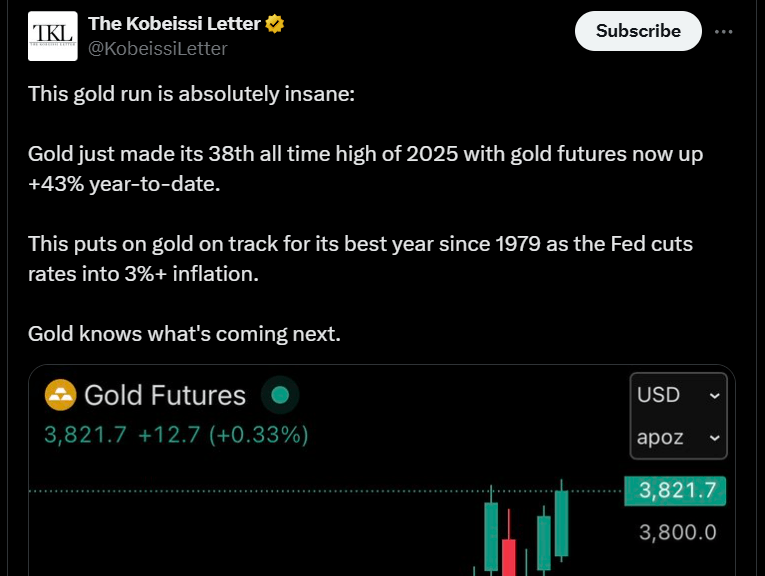
Task: Click The Kobeissi Letter display name
Action: [175, 24]
